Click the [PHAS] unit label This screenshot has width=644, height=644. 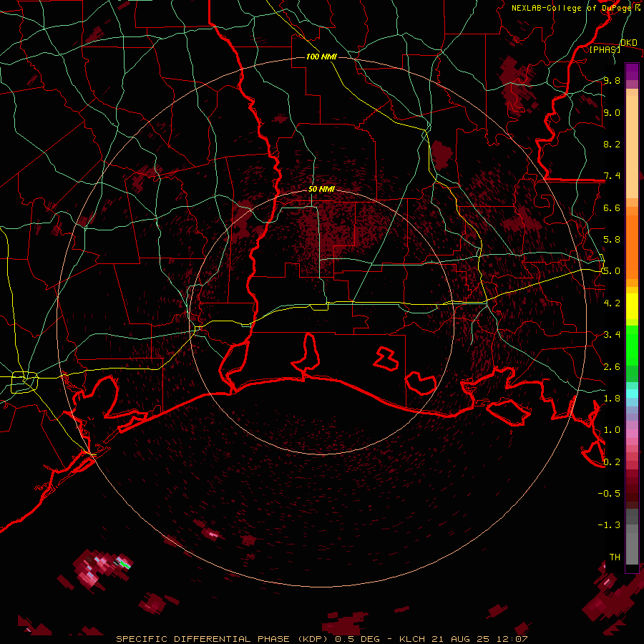point(605,49)
